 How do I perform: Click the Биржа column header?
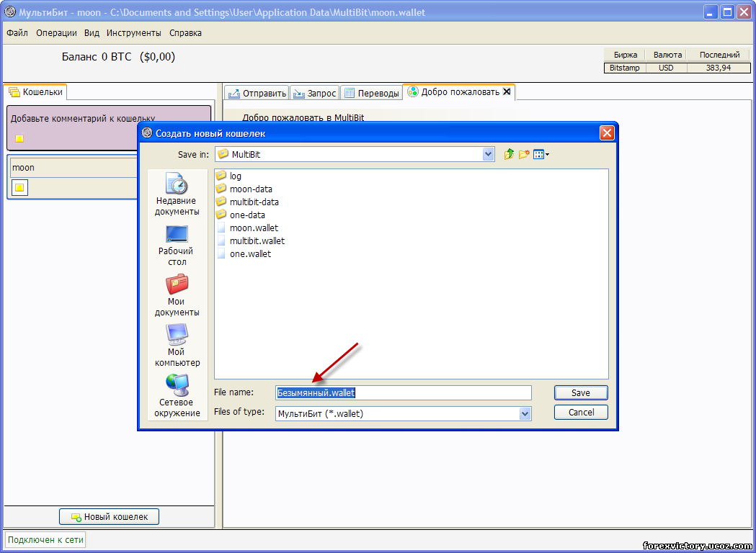coord(626,55)
